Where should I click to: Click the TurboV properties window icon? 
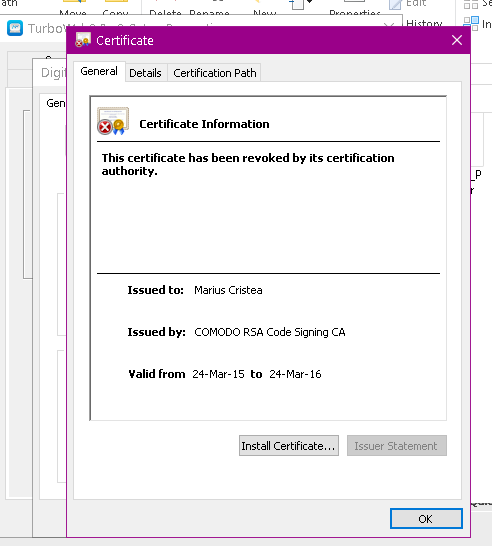click(15, 28)
